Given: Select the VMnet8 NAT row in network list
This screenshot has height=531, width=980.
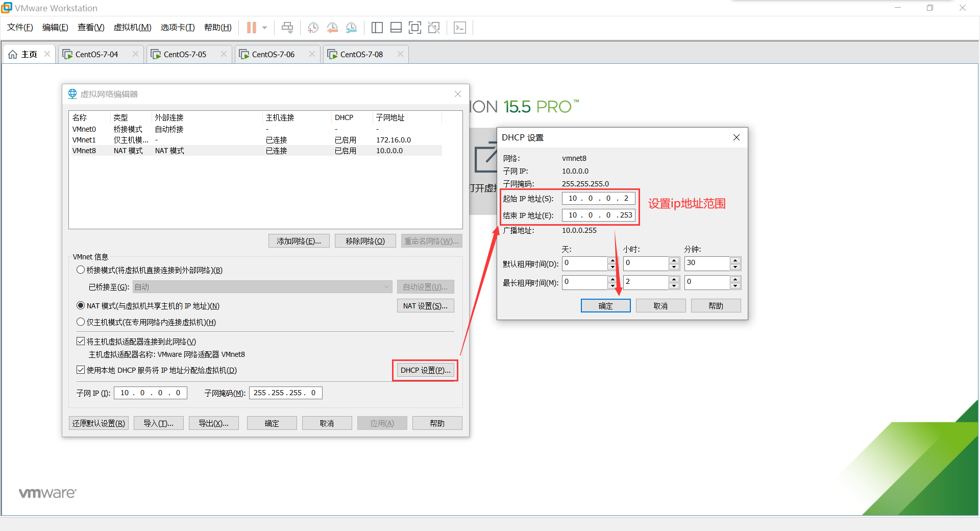Looking at the screenshot, I should click(x=255, y=151).
